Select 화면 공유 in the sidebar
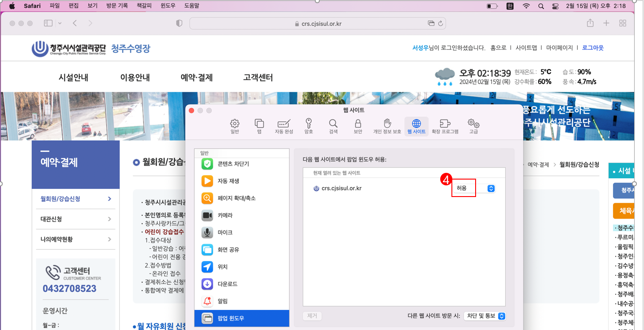 [x=242, y=249]
